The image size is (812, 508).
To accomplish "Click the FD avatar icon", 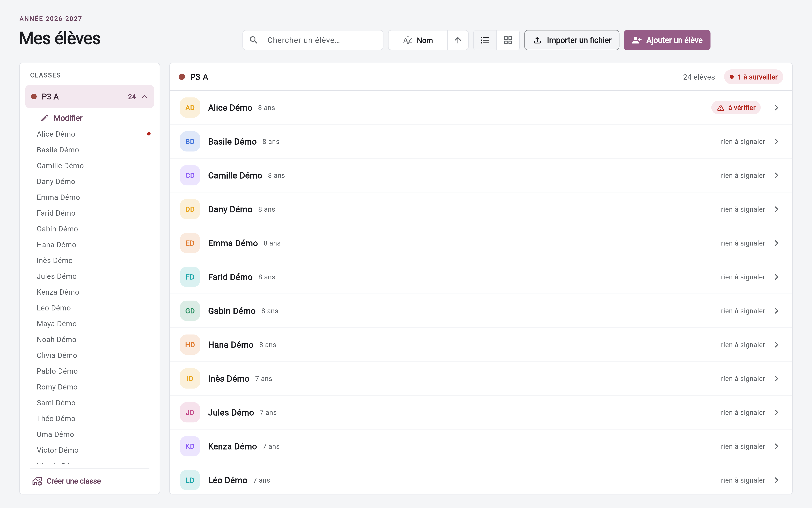I will click(190, 277).
